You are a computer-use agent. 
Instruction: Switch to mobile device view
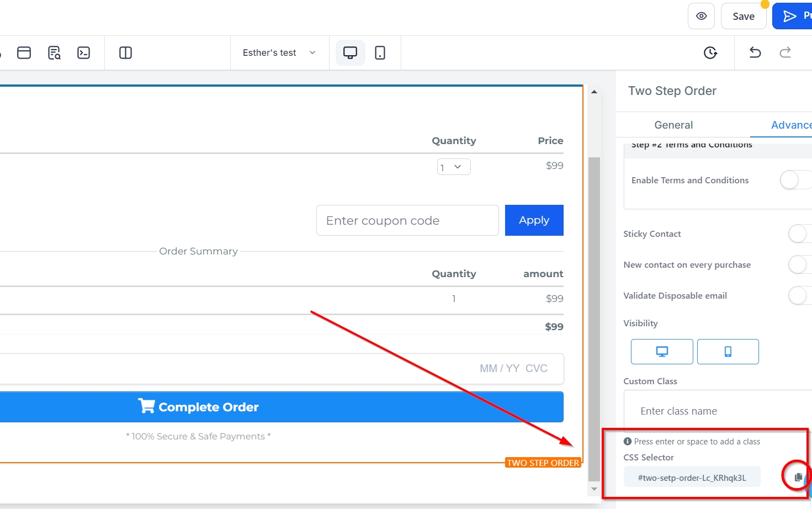pyautogui.click(x=380, y=52)
